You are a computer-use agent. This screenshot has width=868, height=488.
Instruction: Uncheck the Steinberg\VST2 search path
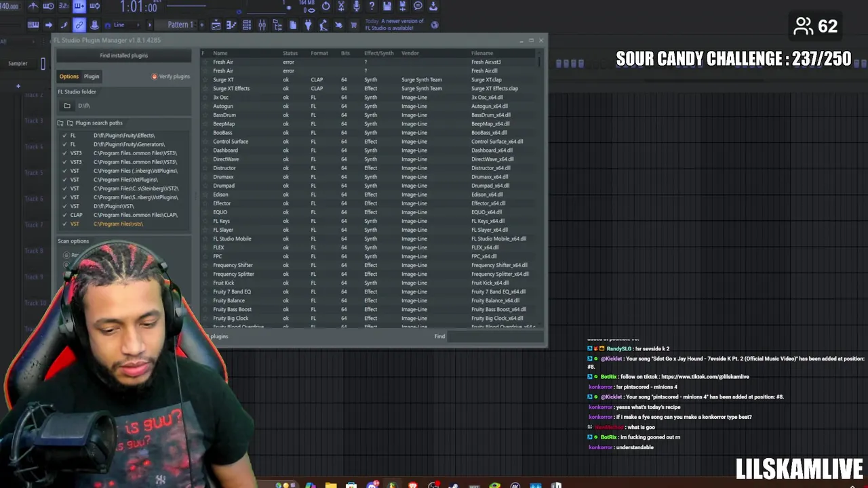(x=64, y=188)
